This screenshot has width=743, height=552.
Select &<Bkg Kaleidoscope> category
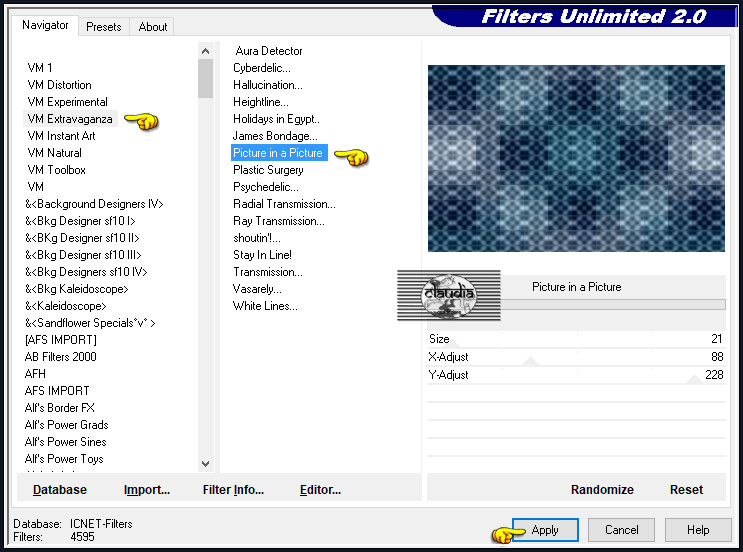tap(76, 289)
